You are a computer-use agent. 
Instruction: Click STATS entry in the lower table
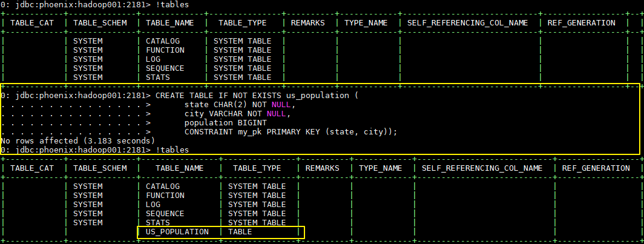coord(158,223)
